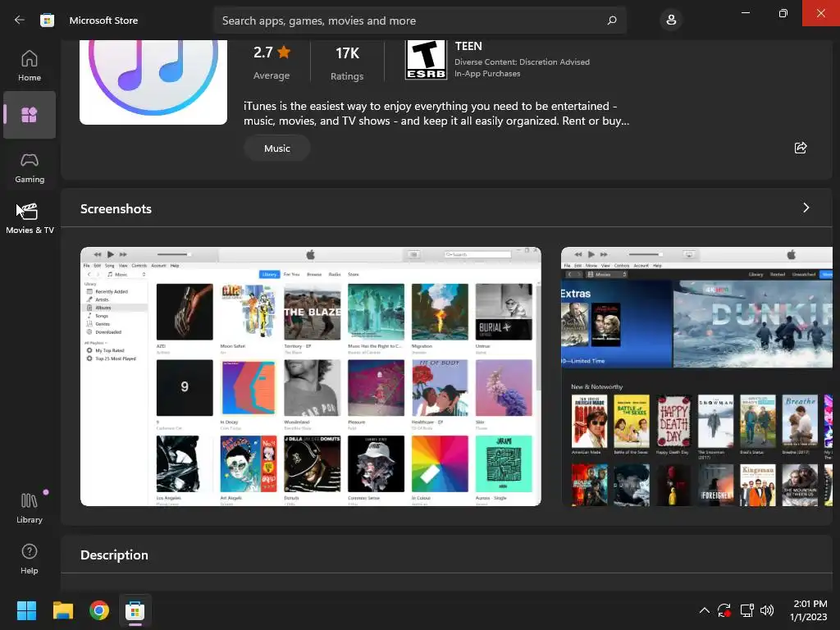
Task: Open the volume control tray icon
Action: click(x=767, y=610)
